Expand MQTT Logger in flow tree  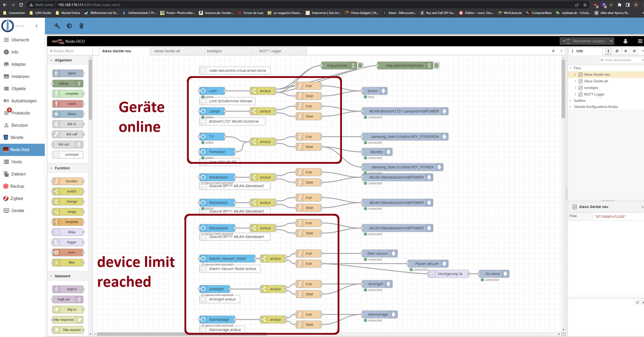575,94
